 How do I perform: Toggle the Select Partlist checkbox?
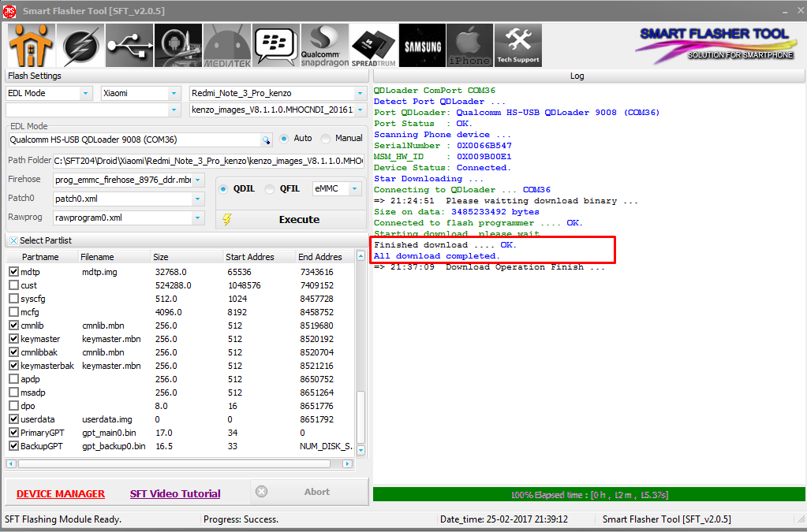click(14, 240)
